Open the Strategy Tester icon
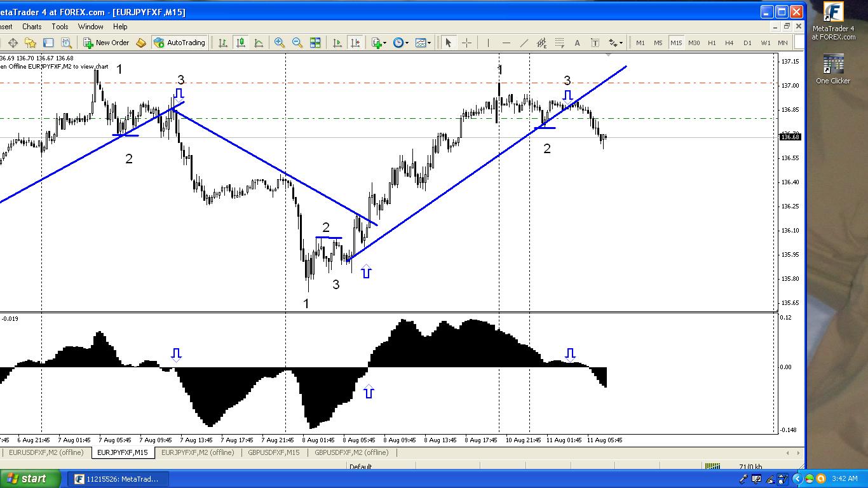The height and width of the screenshot is (488, 868). [66, 43]
